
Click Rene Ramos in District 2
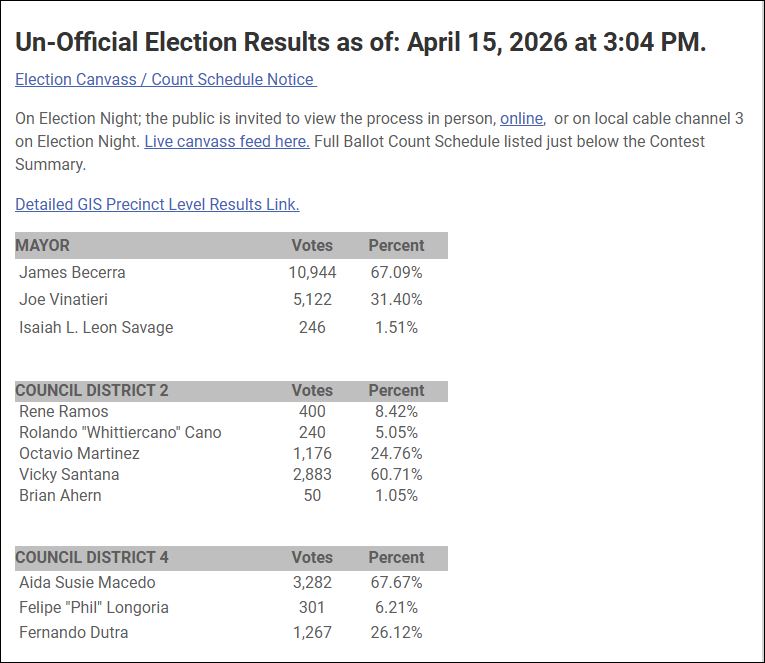tap(64, 411)
